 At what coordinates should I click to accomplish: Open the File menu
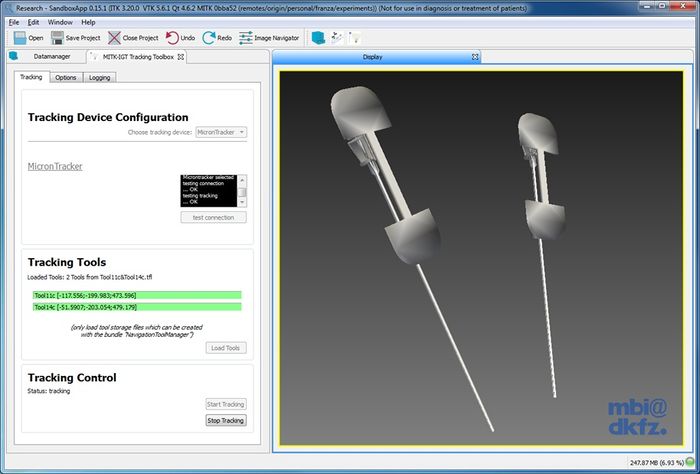[x=14, y=21]
